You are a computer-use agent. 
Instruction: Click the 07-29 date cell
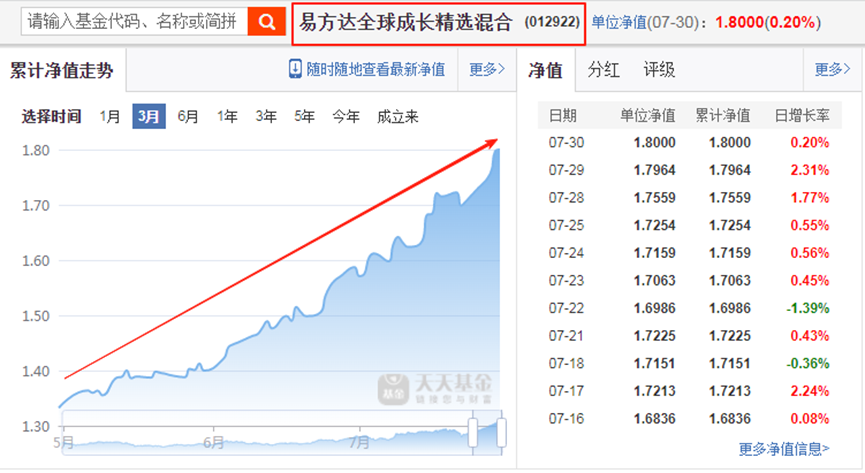pos(567,170)
